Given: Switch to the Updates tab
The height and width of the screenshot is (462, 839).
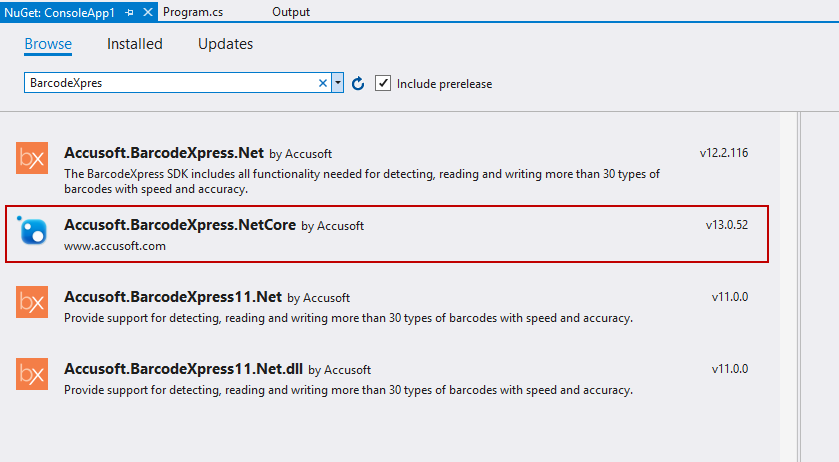Looking at the screenshot, I should click(x=225, y=44).
